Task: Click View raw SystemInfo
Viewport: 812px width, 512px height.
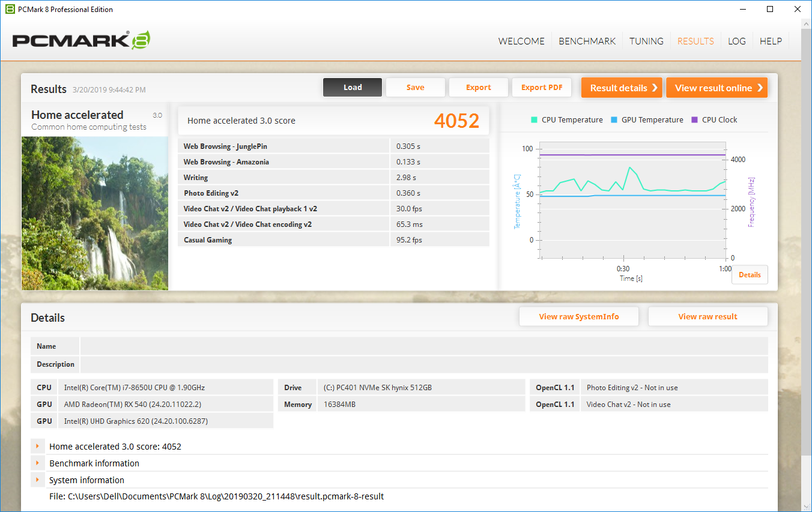Action: (x=579, y=316)
